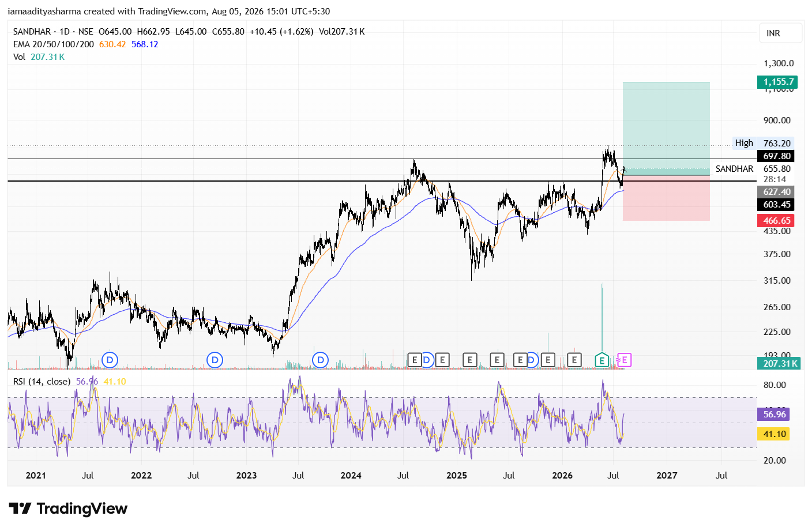Select the red stop-loss zone of the long position
This screenshot has height=531, width=812.
click(x=666, y=198)
